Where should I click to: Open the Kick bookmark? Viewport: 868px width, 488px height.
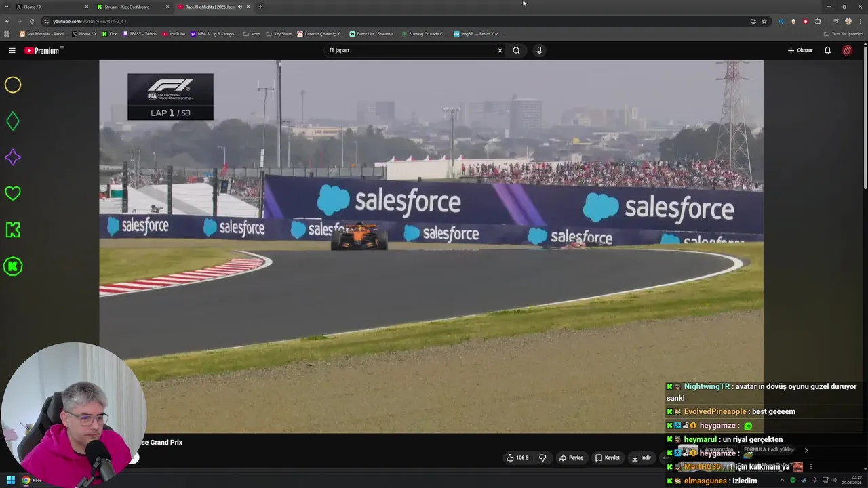(x=110, y=33)
